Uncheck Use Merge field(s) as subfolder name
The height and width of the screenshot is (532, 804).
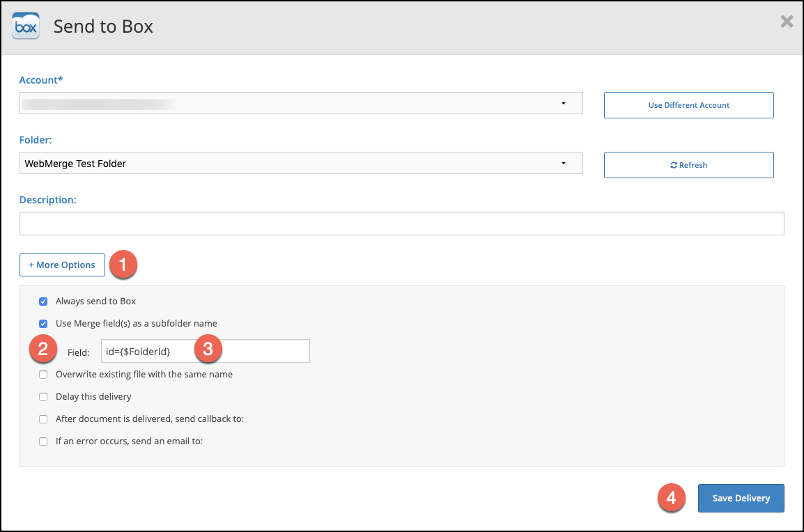(43, 324)
